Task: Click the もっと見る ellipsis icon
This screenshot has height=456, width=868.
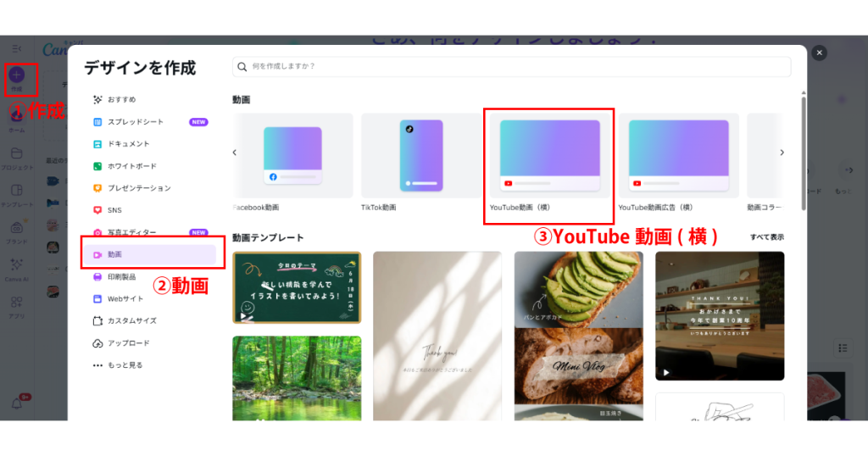Action: click(97, 365)
